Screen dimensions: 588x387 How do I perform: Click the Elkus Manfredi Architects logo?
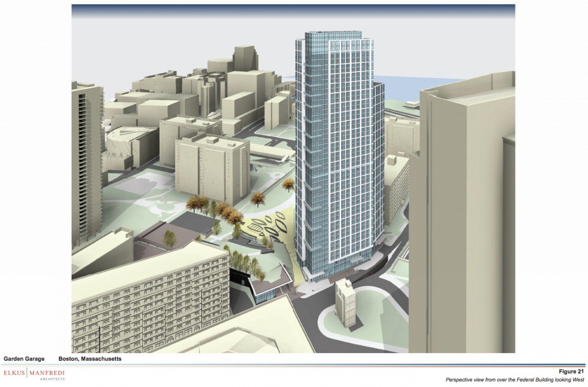coord(34,374)
